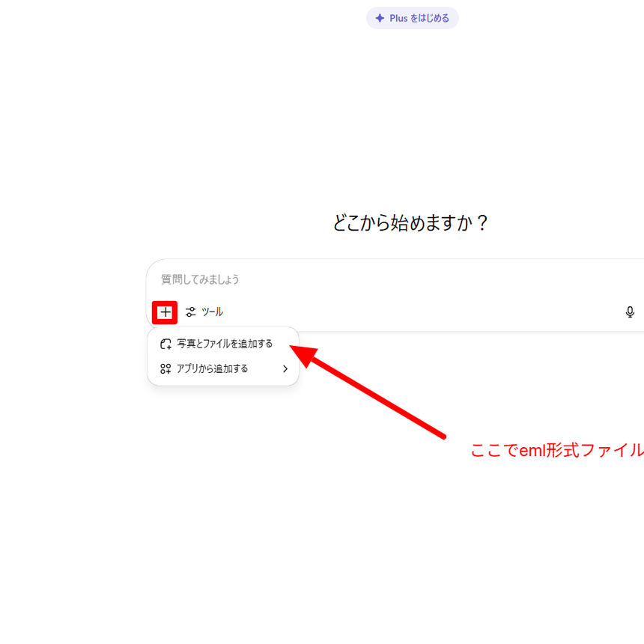Click the plus attachment icon in the prompt box
644x644 pixels.
[165, 312]
